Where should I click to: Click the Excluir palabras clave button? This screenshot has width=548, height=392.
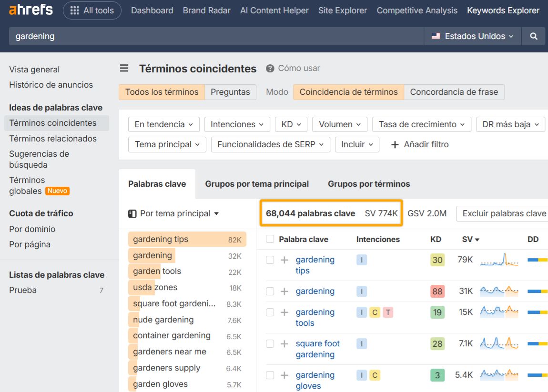click(505, 213)
